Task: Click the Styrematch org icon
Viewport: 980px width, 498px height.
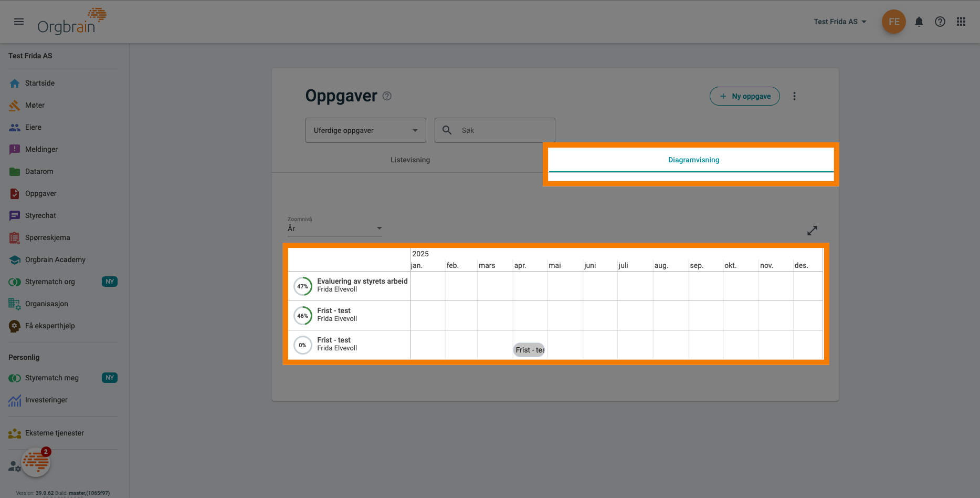Action: 15,282
